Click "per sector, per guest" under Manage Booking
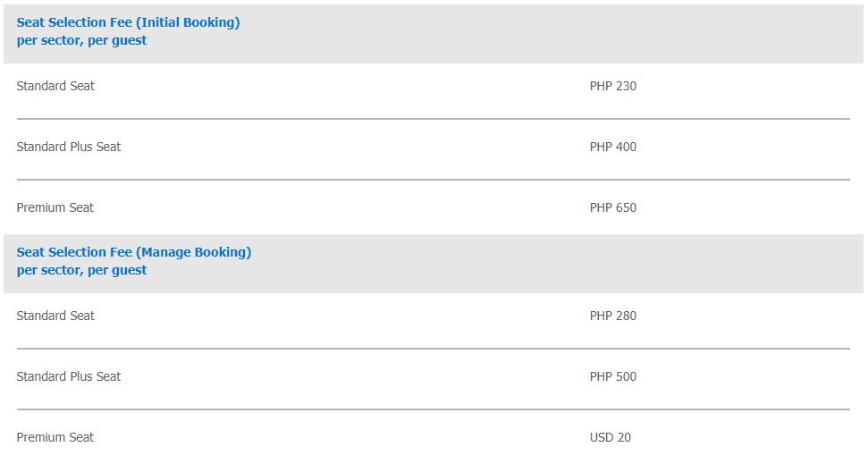868x464 pixels. [x=81, y=270]
